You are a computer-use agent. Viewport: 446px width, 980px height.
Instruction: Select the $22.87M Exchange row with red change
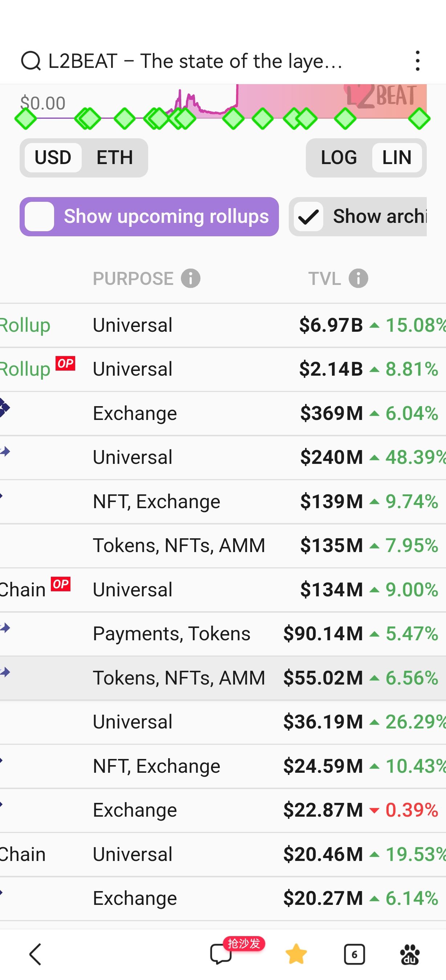coord(223,810)
